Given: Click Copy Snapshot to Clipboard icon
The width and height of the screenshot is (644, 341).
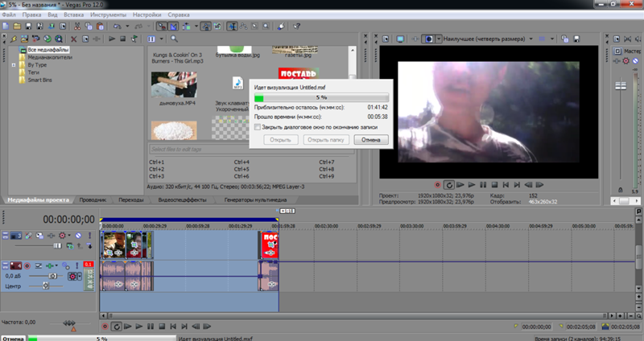Looking at the screenshot, I should (x=565, y=39).
